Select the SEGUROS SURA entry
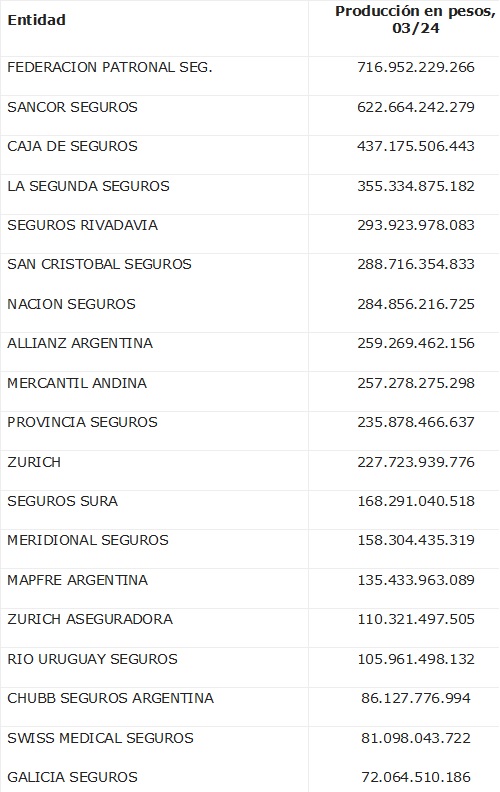The height and width of the screenshot is (792, 500). click(x=63, y=501)
